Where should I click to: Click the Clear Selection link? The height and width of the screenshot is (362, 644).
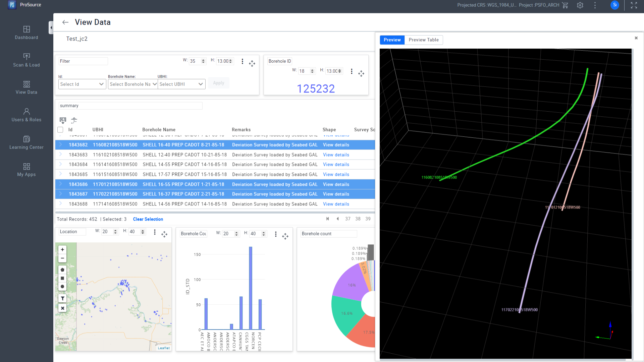pyautogui.click(x=148, y=219)
